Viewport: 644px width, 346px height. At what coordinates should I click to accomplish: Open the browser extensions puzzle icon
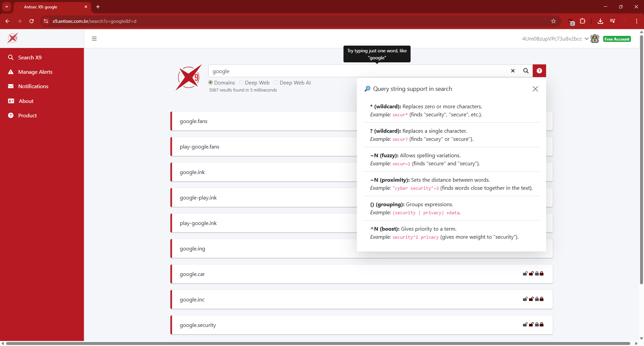pyautogui.click(x=583, y=21)
